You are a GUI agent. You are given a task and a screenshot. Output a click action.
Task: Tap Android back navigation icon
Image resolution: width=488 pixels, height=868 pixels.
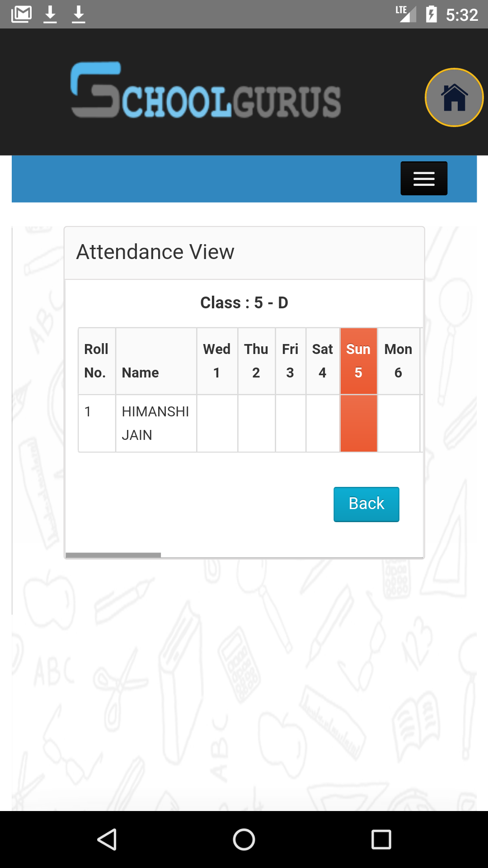coord(108,840)
